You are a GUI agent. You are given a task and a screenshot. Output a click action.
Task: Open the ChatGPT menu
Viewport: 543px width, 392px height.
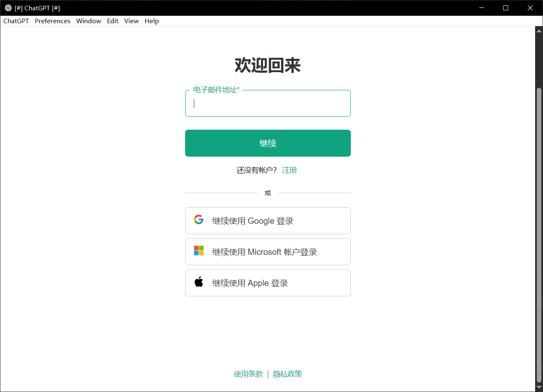point(16,21)
